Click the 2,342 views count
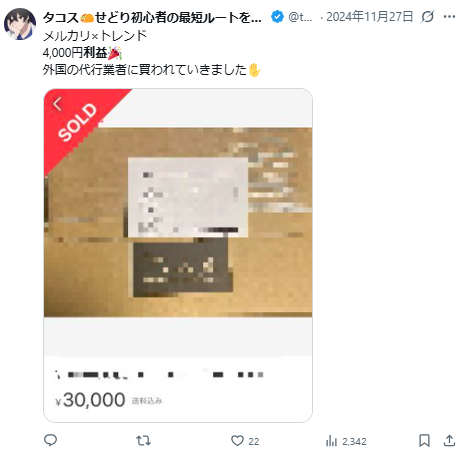This screenshot has width=467, height=455. 354,442
